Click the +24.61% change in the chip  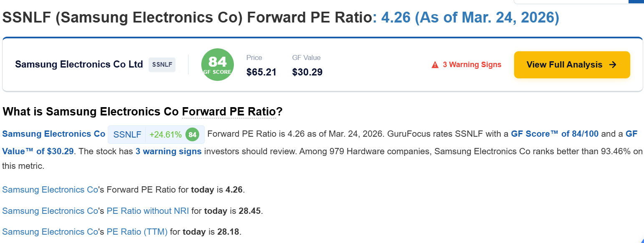(165, 135)
